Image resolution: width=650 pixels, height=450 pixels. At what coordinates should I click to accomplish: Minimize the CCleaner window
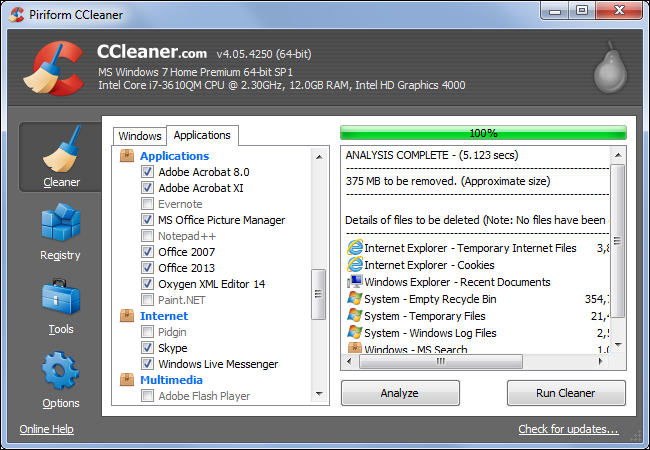[555, 11]
